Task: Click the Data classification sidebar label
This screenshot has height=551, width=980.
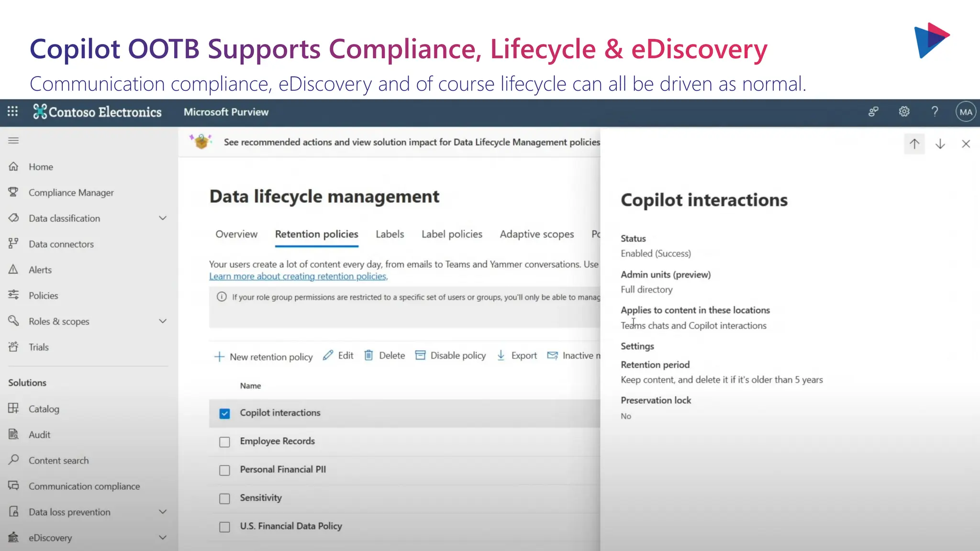Action: [x=64, y=218]
